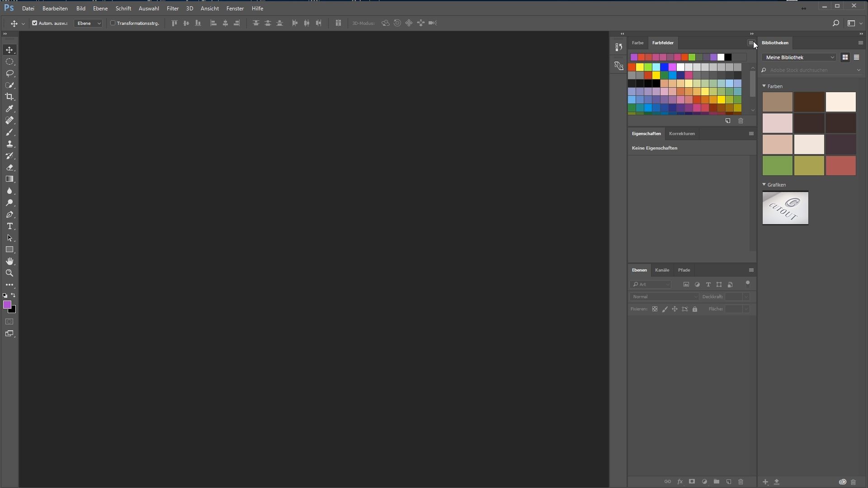Select the Blur tool
Viewport: 868px width, 488px height.
pyautogui.click(x=9, y=191)
